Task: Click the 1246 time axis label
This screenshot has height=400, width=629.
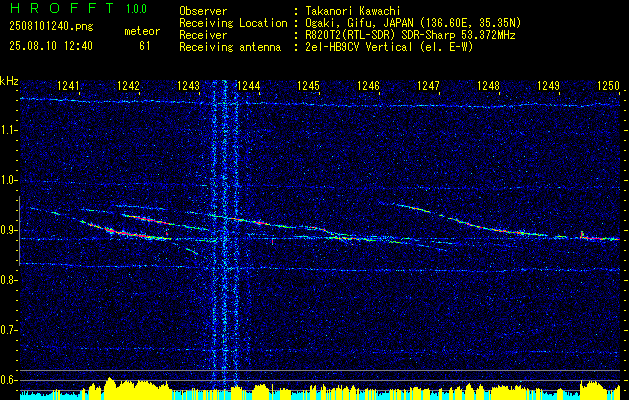Action: coord(368,85)
